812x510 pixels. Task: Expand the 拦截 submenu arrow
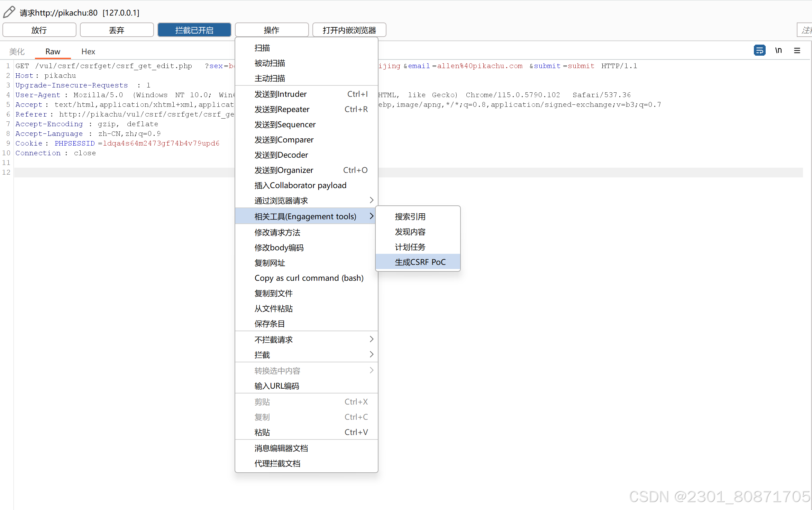[x=371, y=354]
